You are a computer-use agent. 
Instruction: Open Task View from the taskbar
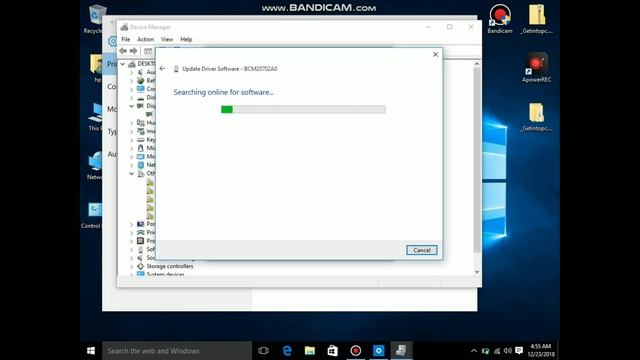click(x=264, y=351)
